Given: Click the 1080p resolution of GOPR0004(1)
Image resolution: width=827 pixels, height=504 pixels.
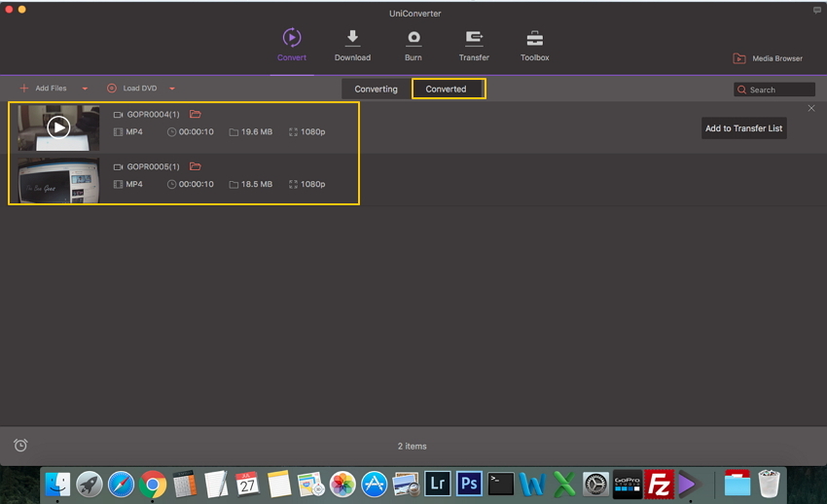Looking at the screenshot, I should (x=312, y=131).
